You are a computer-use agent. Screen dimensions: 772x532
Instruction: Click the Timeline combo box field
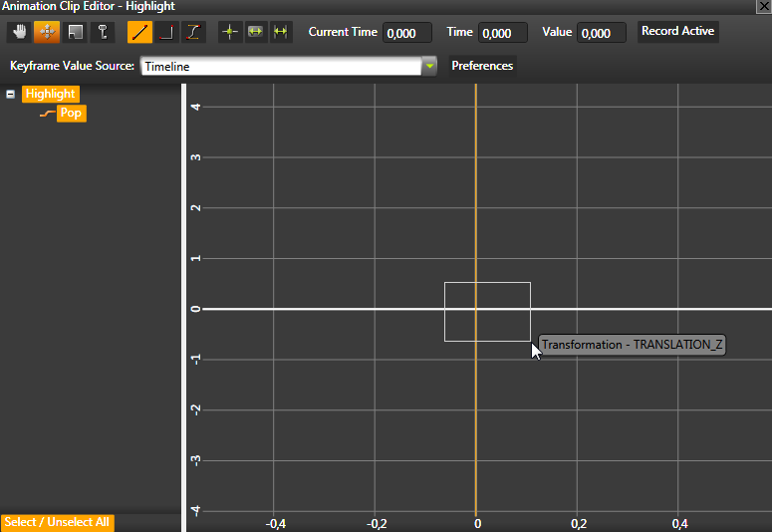point(279,67)
